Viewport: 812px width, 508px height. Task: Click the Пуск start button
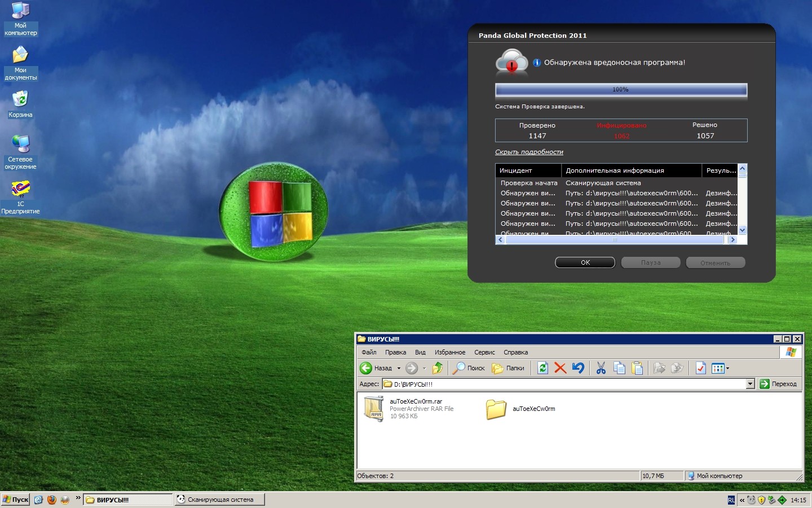pyautogui.click(x=16, y=500)
